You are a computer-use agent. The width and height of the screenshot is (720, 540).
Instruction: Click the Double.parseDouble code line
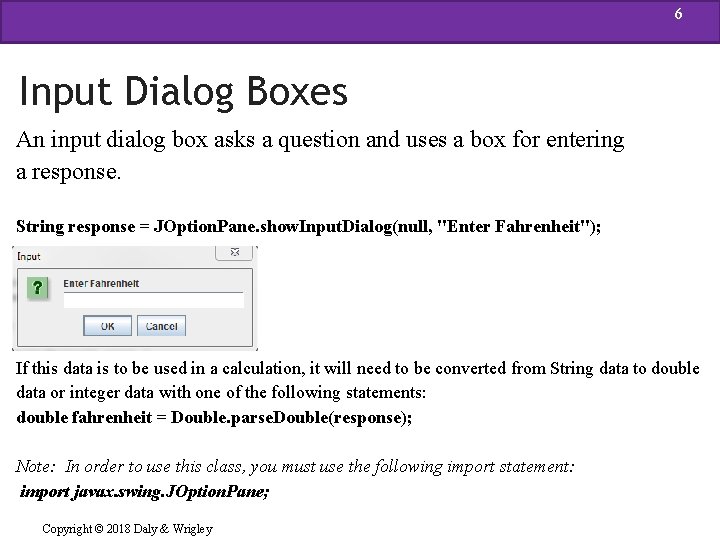(x=214, y=417)
